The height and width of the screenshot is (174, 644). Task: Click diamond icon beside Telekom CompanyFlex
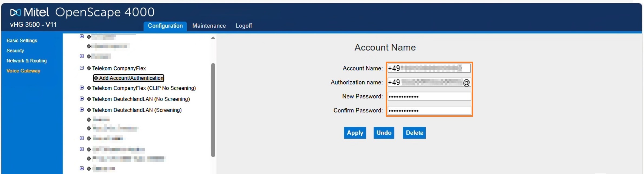pos(89,68)
